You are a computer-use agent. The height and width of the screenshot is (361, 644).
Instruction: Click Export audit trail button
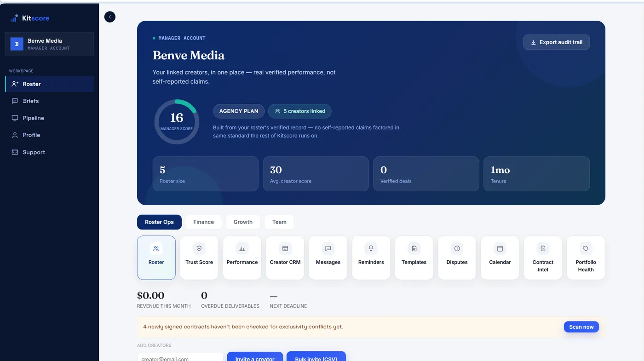point(557,42)
